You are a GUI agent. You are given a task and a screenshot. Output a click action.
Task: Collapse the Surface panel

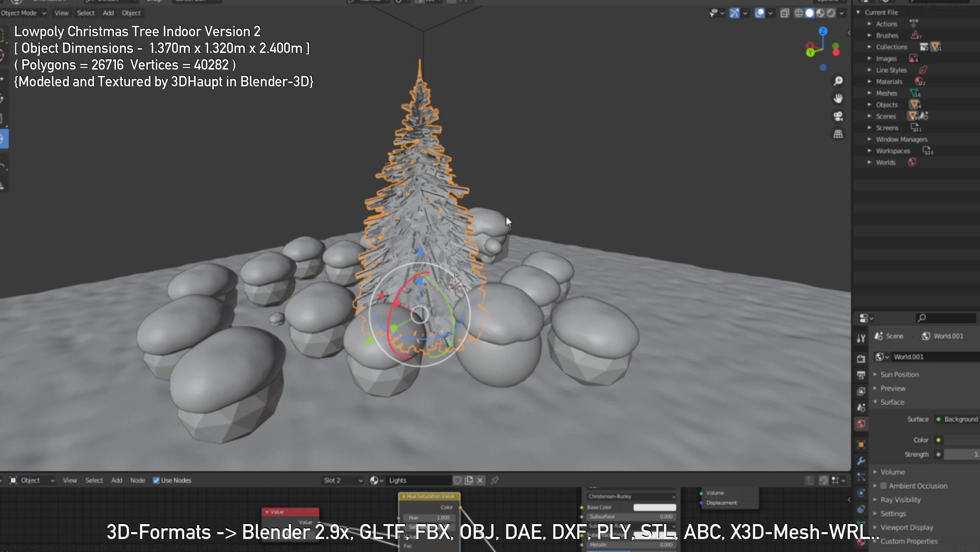[x=875, y=402]
